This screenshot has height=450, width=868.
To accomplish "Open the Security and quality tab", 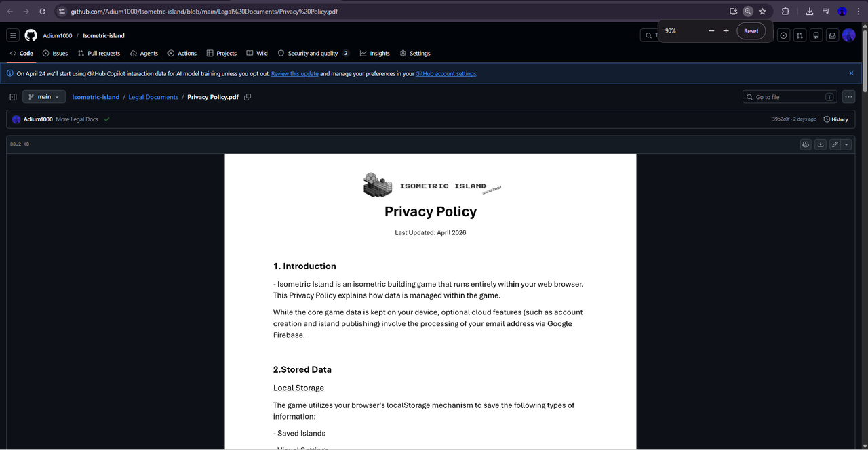I will pyautogui.click(x=313, y=53).
